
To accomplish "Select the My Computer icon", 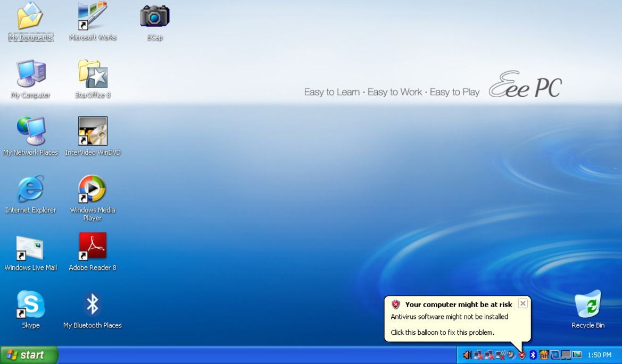I will 30,79.
